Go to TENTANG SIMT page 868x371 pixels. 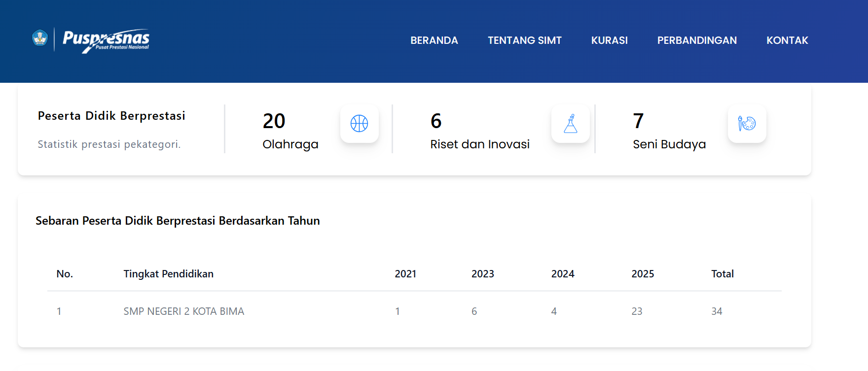[524, 40]
